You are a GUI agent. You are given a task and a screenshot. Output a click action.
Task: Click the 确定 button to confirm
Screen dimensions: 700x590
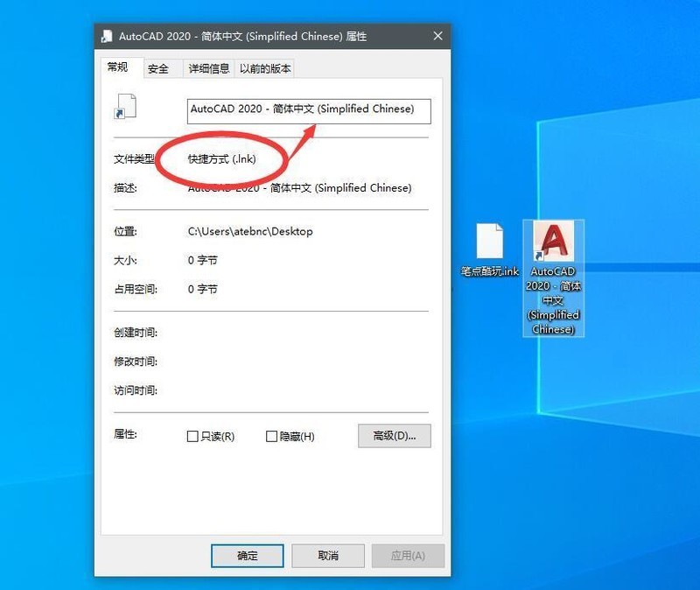pyautogui.click(x=246, y=555)
